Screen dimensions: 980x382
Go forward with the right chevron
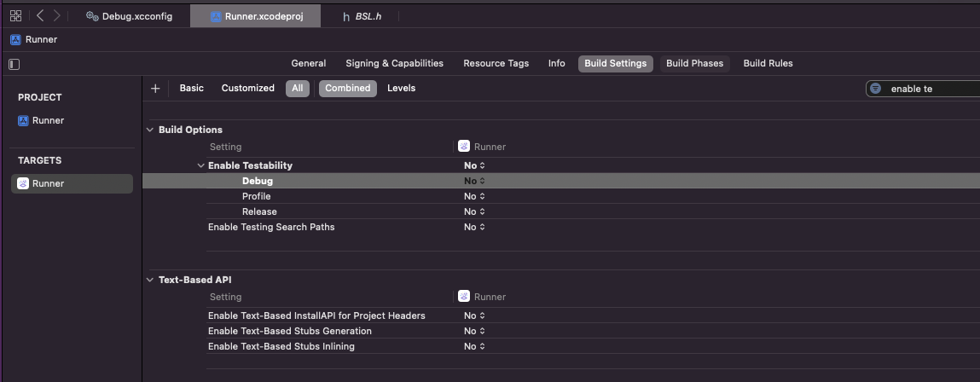(x=57, y=16)
